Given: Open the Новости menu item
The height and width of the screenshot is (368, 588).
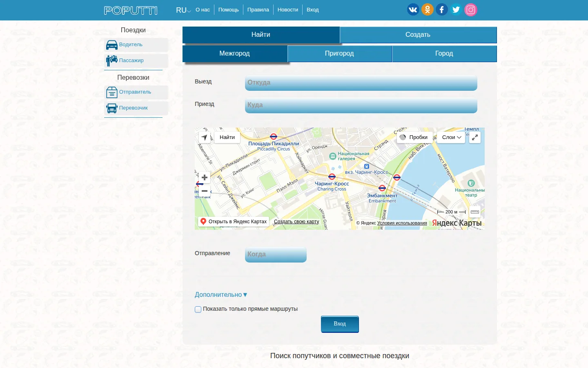Looking at the screenshot, I should coord(288,10).
